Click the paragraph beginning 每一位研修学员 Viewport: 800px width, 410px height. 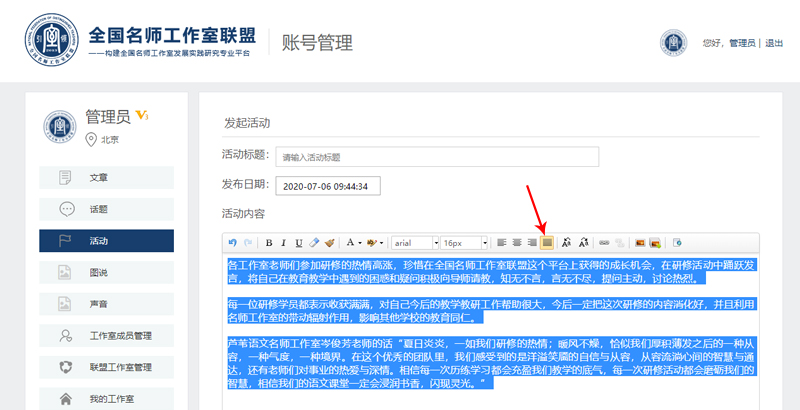pos(492,312)
